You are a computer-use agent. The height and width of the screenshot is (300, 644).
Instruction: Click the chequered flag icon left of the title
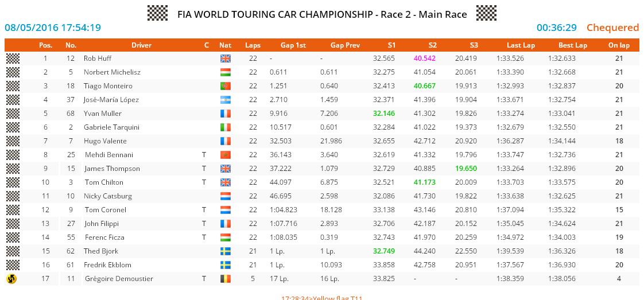(x=158, y=13)
